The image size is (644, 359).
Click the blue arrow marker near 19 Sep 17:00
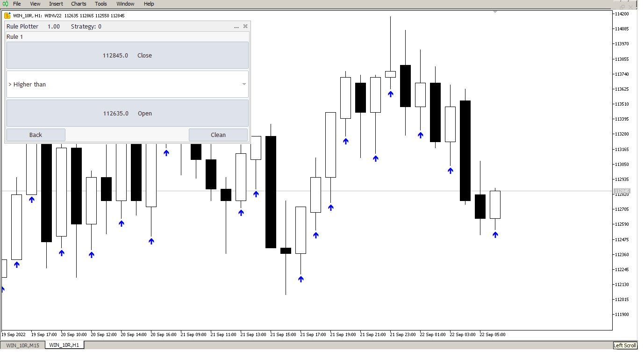pyautogui.click(x=31, y=200)
